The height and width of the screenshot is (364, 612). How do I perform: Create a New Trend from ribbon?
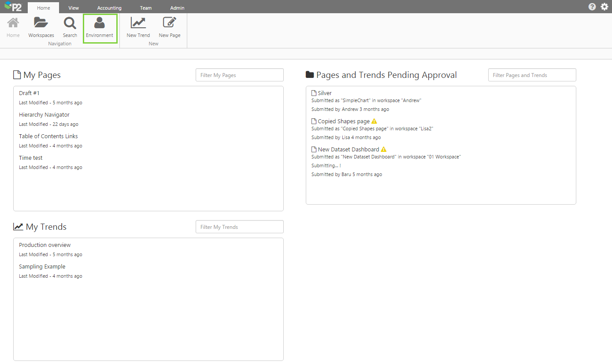tap(138, 27)
